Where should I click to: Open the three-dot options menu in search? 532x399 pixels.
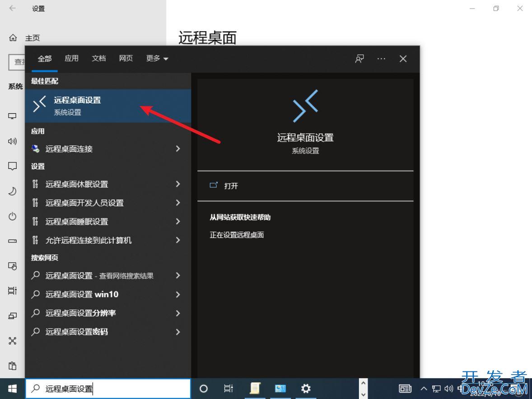pyautogui.click(x=382, y=59)
